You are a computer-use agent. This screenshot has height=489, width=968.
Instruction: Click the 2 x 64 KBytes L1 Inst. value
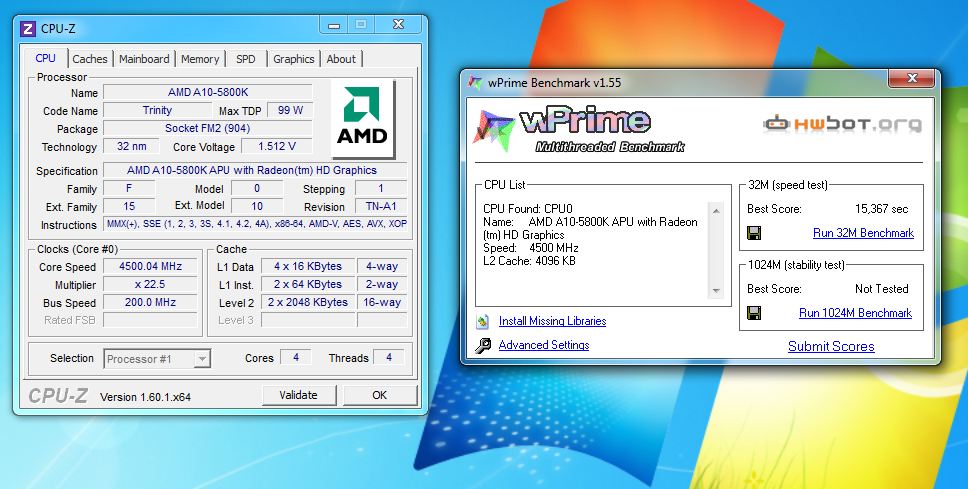tap(308, 285)
